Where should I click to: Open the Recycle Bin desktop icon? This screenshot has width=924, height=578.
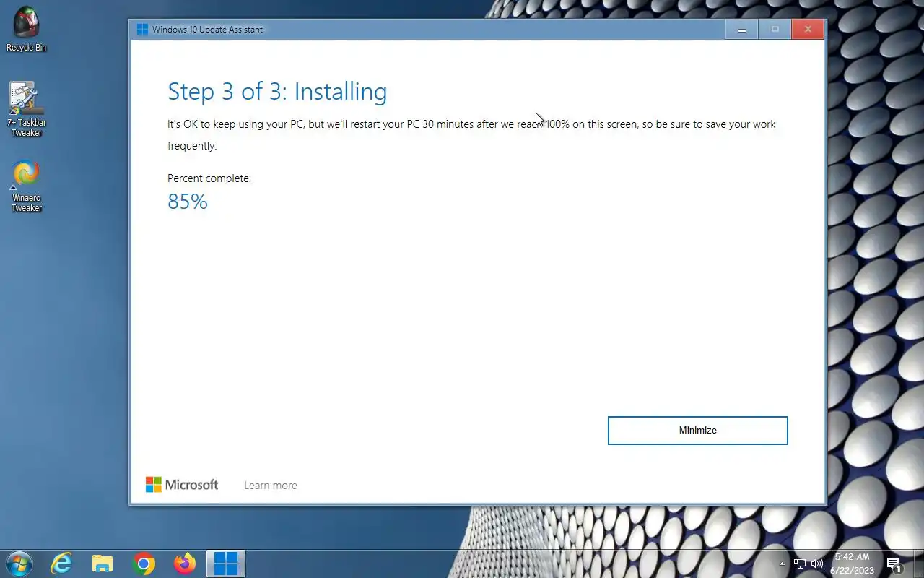26,30
